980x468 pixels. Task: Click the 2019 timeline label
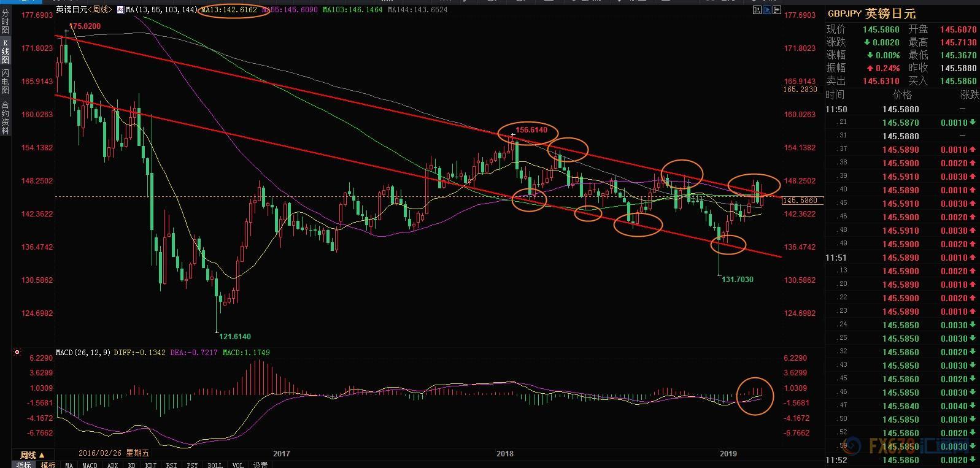click(x=728, y=454)
